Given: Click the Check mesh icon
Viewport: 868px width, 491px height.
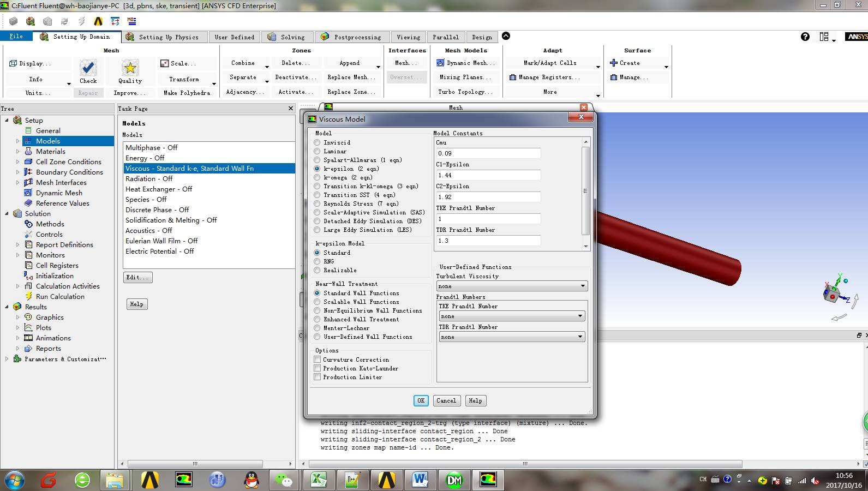Looking at the screenshot, I should pyautogui.click(x=88, y=68).
